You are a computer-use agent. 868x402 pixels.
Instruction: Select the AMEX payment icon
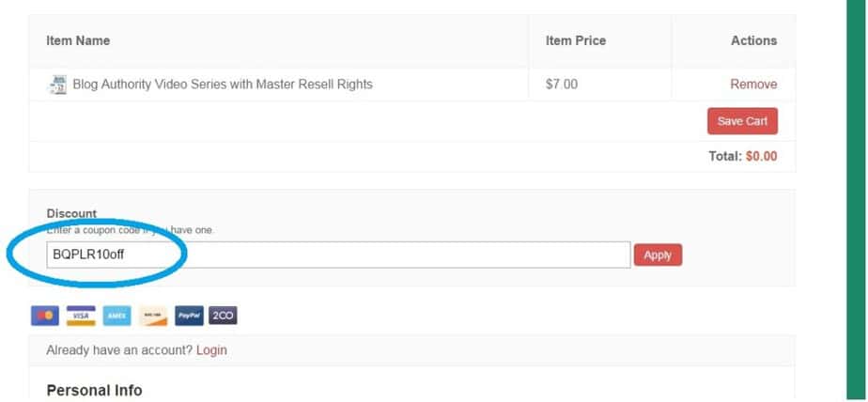point(116,316)
